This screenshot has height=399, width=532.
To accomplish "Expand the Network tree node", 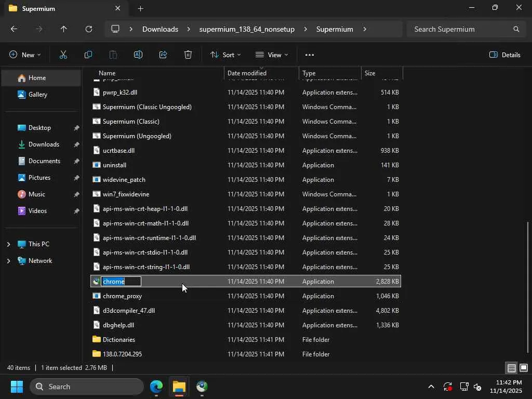I will point(8,261).
